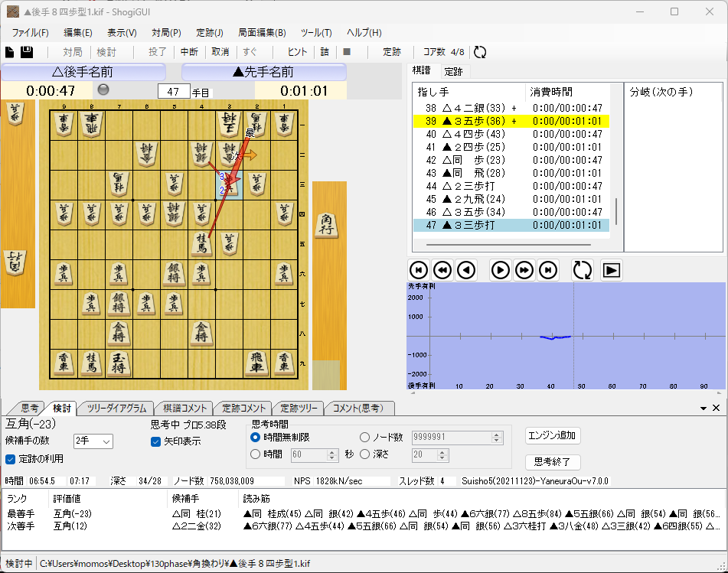
Task: Click the 飛車 rook at bottom row
Action: click(256, 363)
